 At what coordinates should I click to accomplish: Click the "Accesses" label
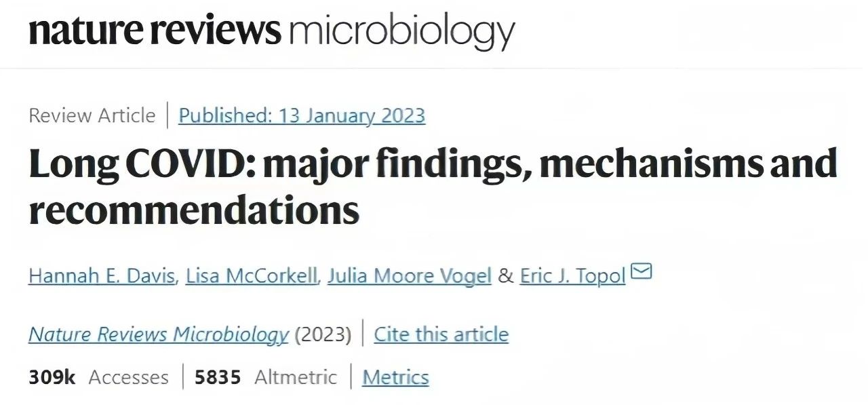pyautogui.click(x=128, y=377)
